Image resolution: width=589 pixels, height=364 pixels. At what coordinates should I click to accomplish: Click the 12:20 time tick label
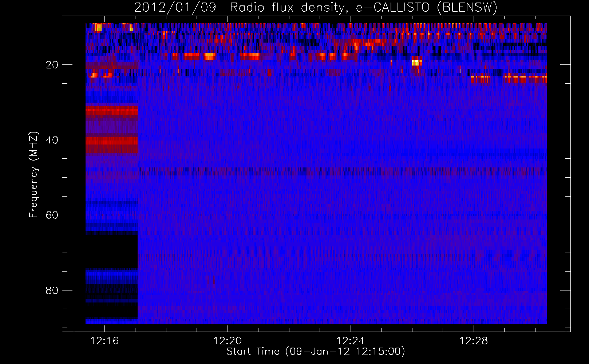coord(228,341)
